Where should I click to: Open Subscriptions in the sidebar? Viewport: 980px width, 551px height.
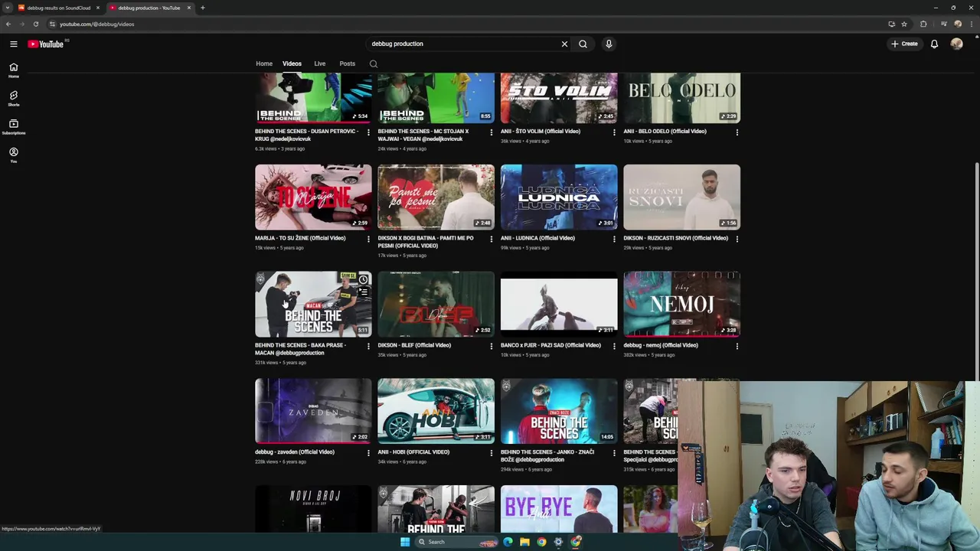click(13, 127)
